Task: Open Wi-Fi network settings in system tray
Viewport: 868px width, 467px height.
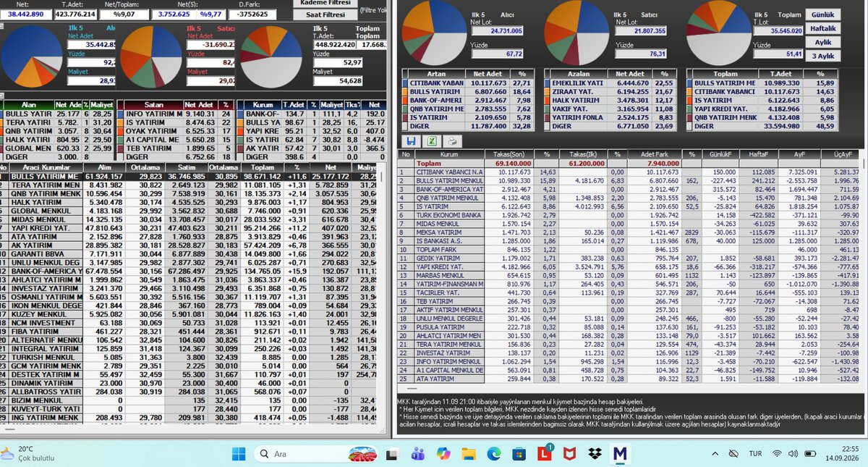Action: 778,454
